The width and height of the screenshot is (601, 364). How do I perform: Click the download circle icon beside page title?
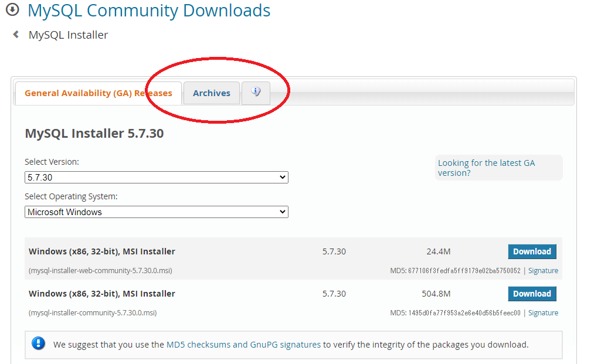12,9
